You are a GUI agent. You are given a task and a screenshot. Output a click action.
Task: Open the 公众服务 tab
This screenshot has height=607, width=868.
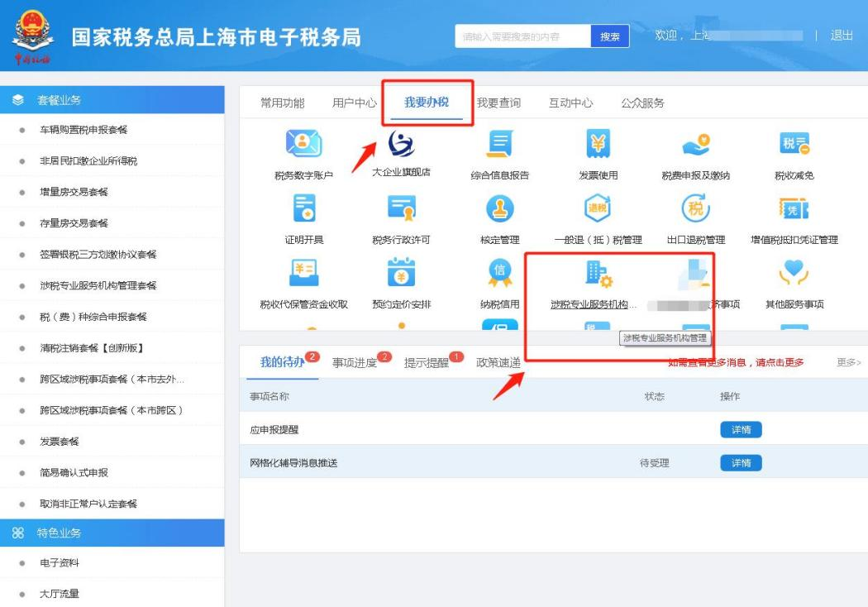(x=642, y=103)
